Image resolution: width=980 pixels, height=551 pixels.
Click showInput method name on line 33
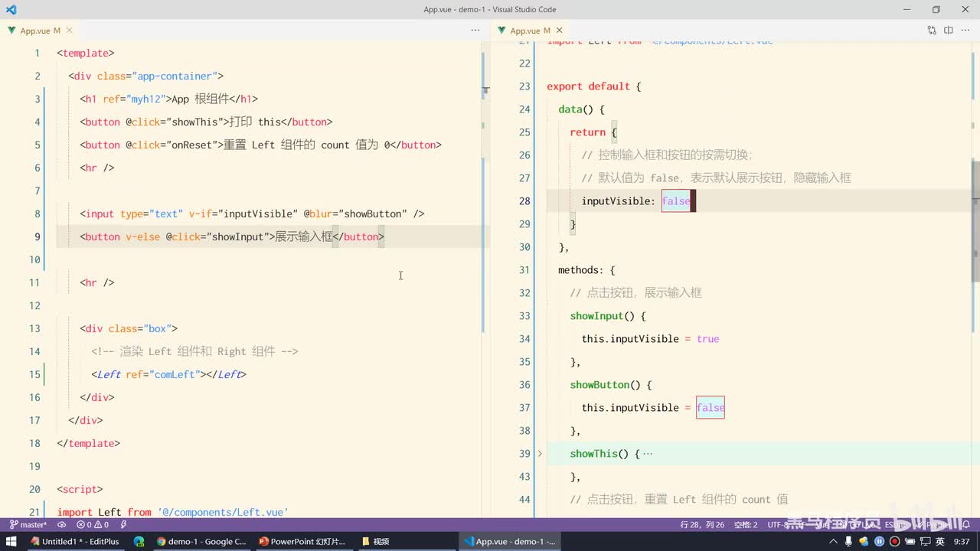(596, 316)
